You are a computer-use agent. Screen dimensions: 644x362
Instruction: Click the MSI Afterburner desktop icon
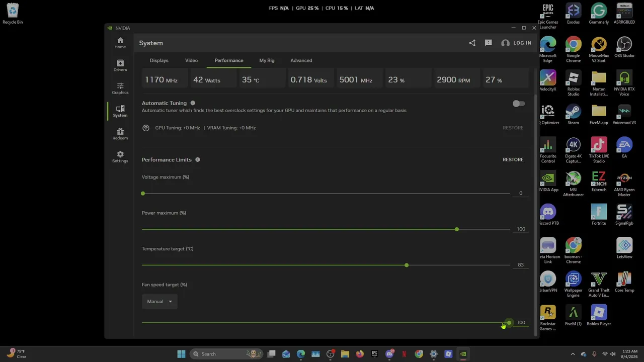click(573, 184)
